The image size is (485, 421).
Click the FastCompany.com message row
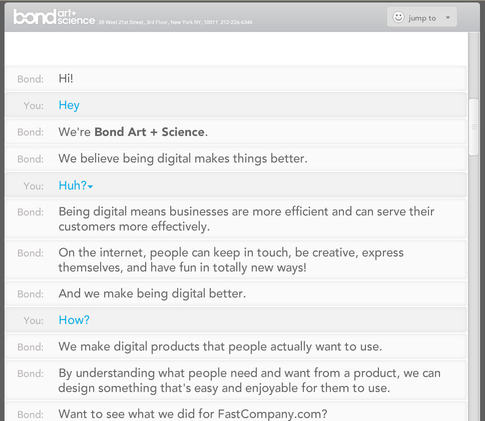tap(236, 413)
